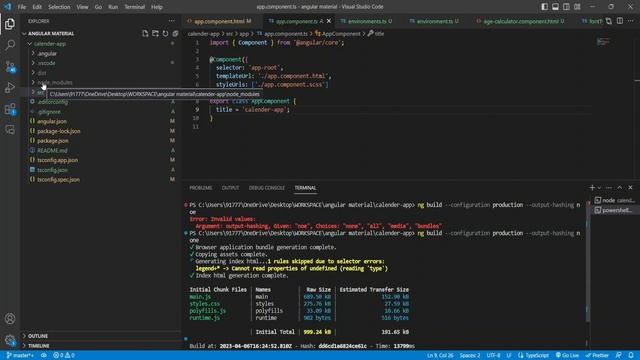Toggle Secondary Side Bar visibility
Screen dimensions: 640x360
coord(566,7)
